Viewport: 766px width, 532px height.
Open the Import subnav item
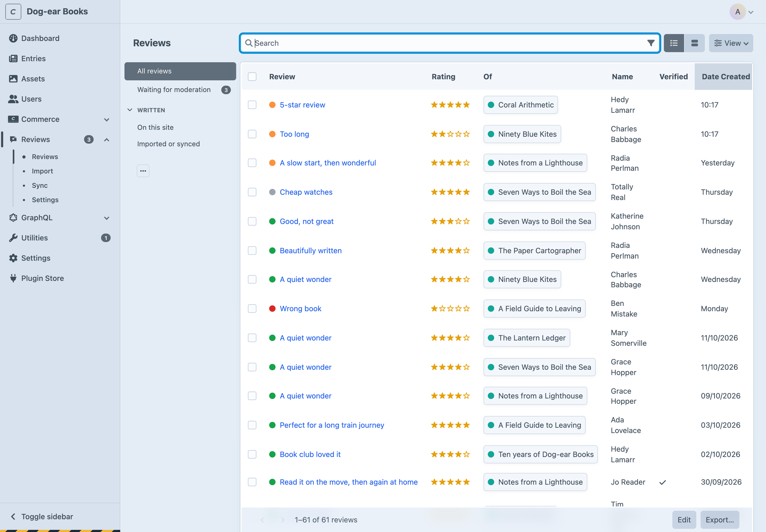pos(42,171)
